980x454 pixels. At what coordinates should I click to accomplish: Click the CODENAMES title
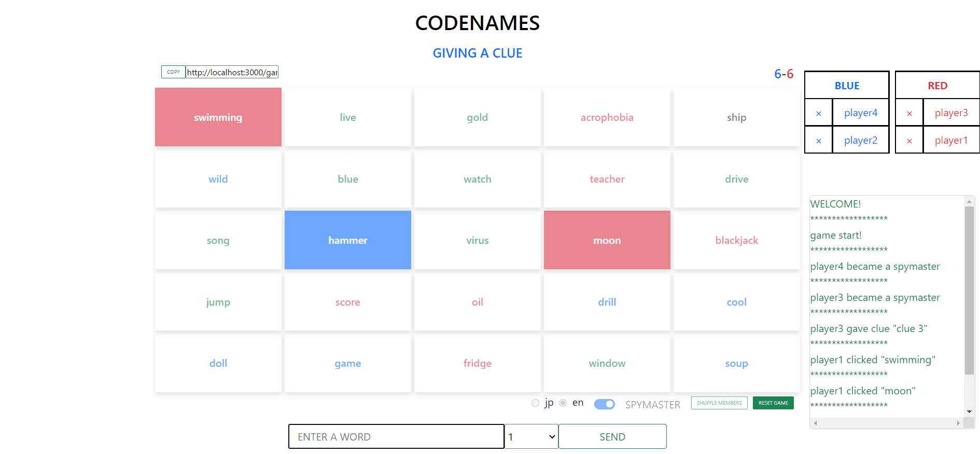(x=478, y=23)
